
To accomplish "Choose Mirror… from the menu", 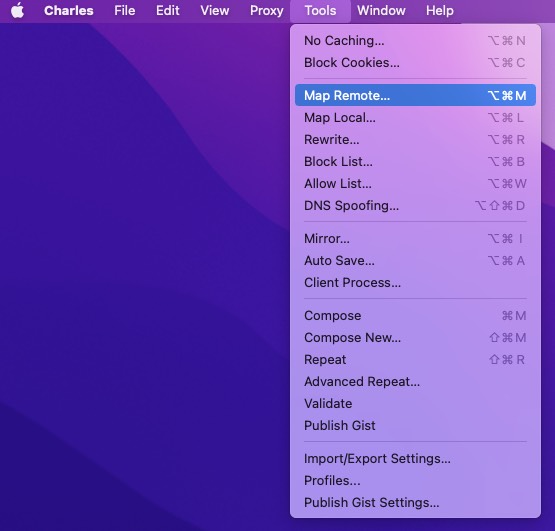I will coord(415,239).
